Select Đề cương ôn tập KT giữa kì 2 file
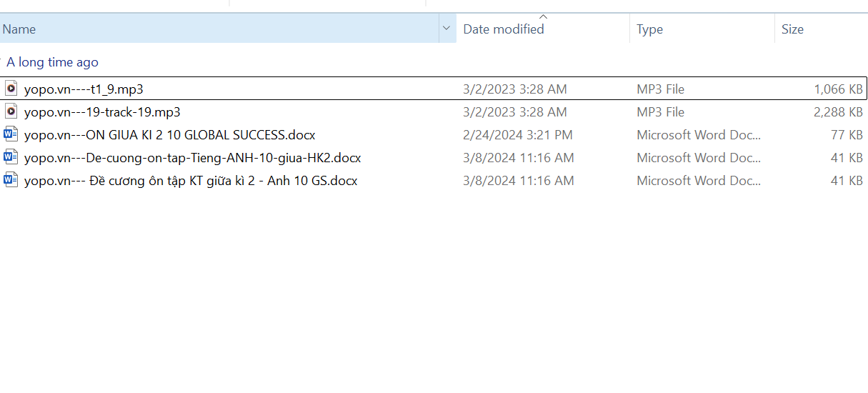This screenshot has width=868, height=393. click(190, 181)
